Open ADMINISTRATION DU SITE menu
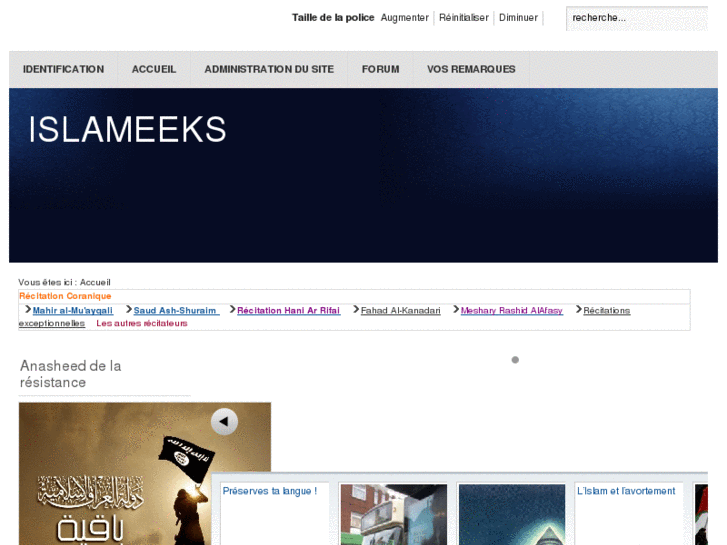 click(269, 69)
